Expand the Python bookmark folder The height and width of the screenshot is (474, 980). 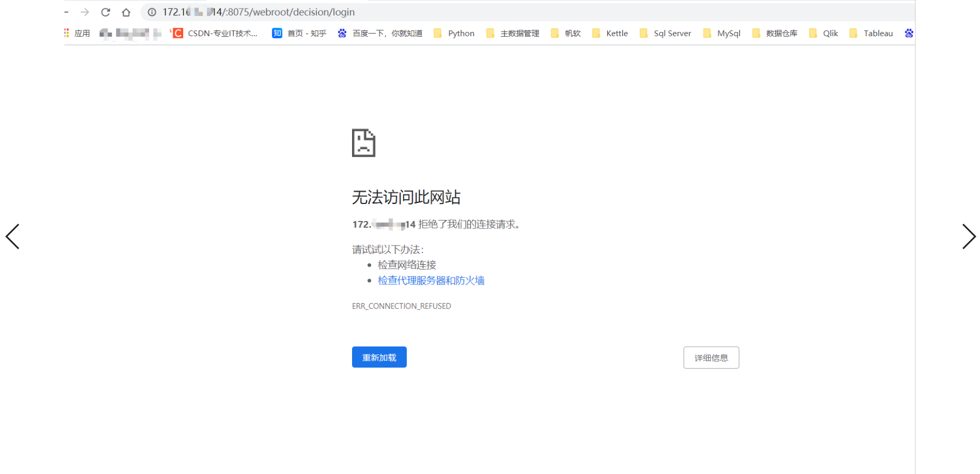[454, 33]
